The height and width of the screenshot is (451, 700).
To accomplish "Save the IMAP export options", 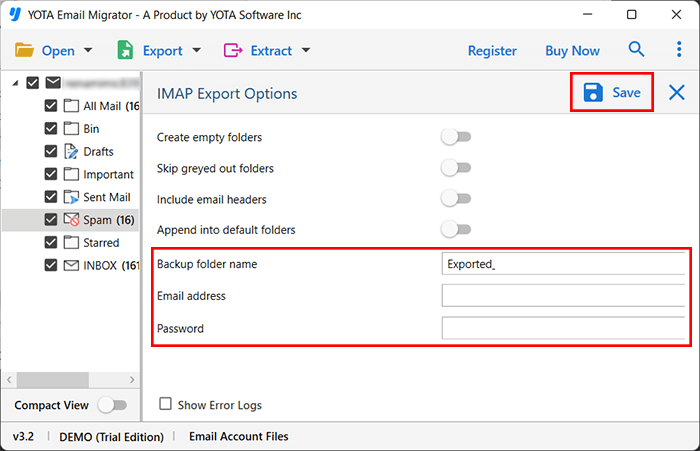I will (612, 93).
